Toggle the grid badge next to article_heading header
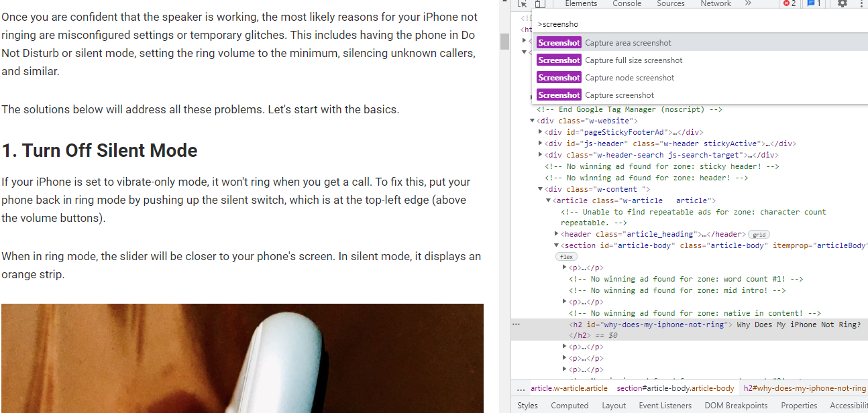Viewport: 868px width, 413px height. click(758, 233)
